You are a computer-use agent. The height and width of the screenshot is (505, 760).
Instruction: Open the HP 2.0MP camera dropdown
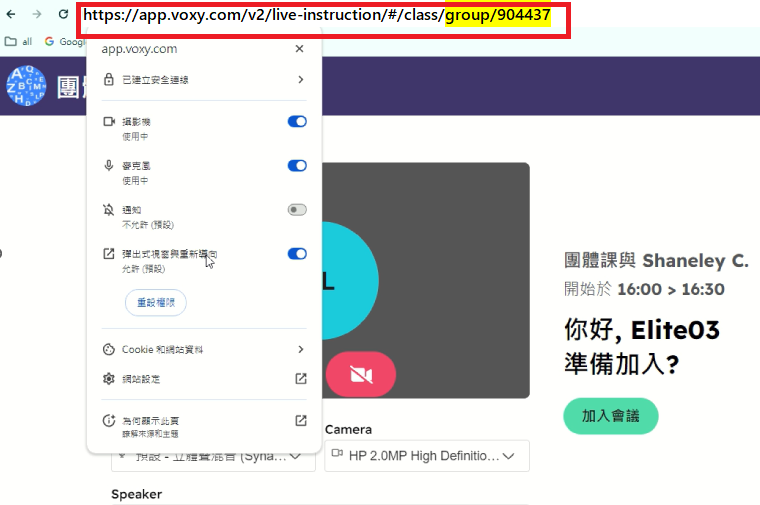pos(427,456)
